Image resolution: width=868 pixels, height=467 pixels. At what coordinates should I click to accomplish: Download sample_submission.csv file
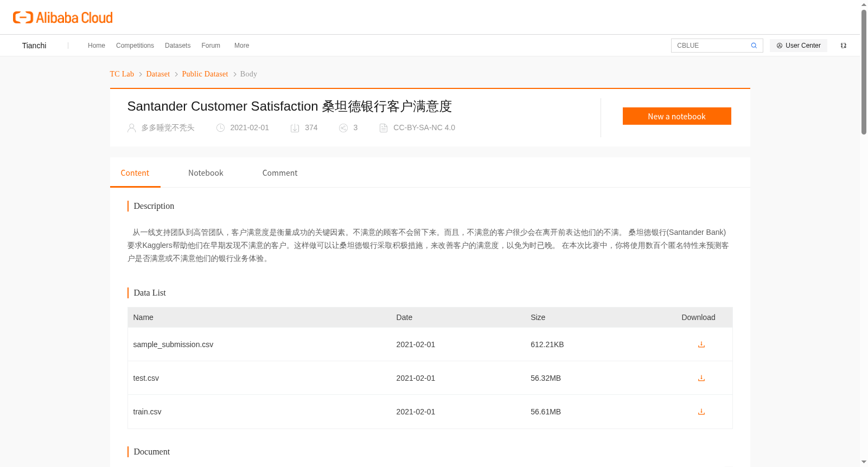[701, 344]
